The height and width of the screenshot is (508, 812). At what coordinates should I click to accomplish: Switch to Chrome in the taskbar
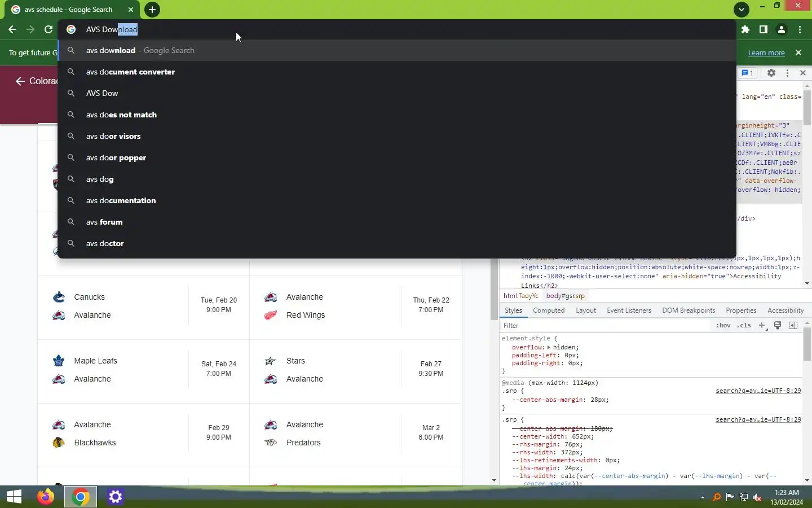tap(80, 497)
